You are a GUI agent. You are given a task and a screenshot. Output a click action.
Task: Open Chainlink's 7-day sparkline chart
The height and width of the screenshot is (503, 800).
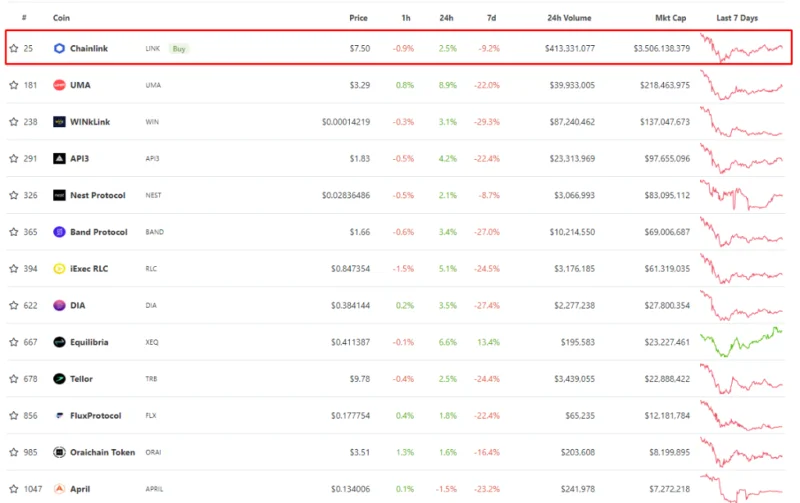741,48
